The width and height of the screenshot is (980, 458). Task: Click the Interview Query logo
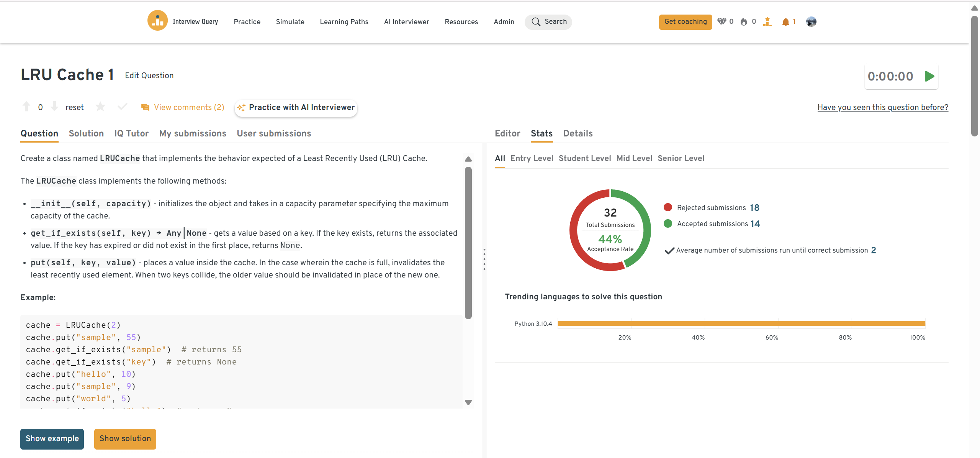(x=157, y=21)
